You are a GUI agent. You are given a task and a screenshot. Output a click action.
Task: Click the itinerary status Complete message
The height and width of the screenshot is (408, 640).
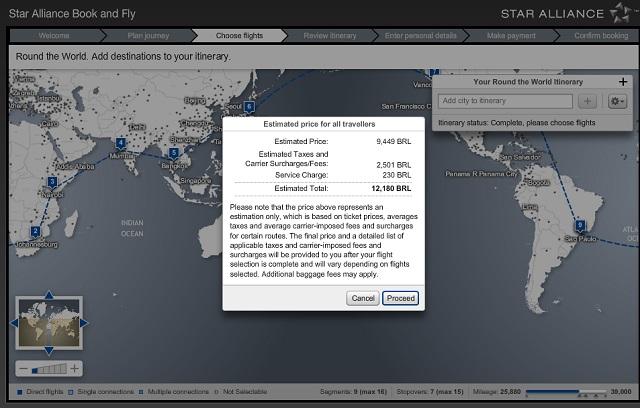point(517,123)
